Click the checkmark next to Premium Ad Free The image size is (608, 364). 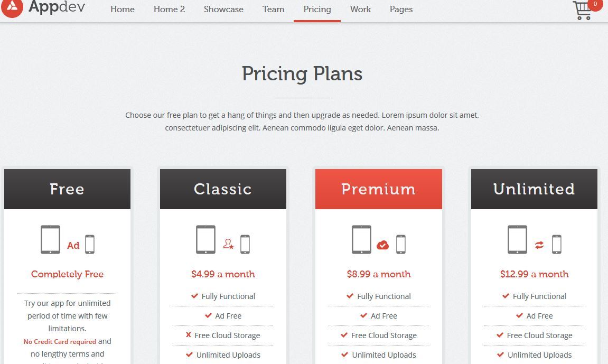coord(363,315)
